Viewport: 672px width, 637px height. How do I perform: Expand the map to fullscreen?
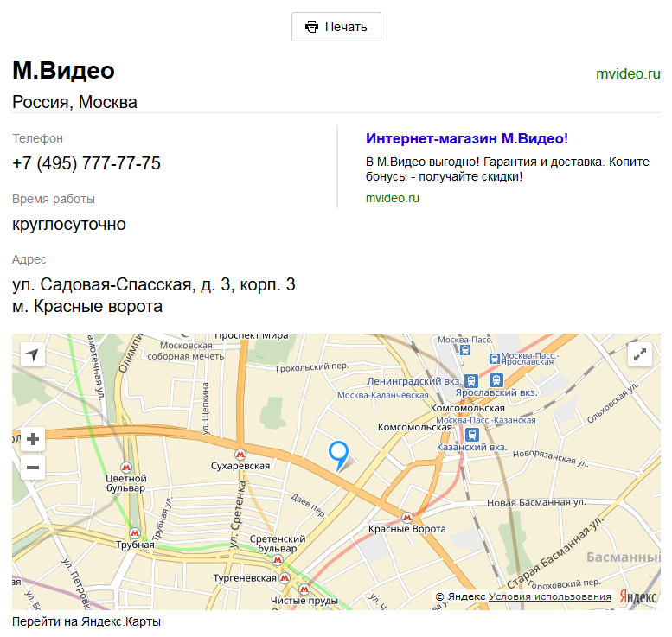pyautogui.click(x=640, y=354)
